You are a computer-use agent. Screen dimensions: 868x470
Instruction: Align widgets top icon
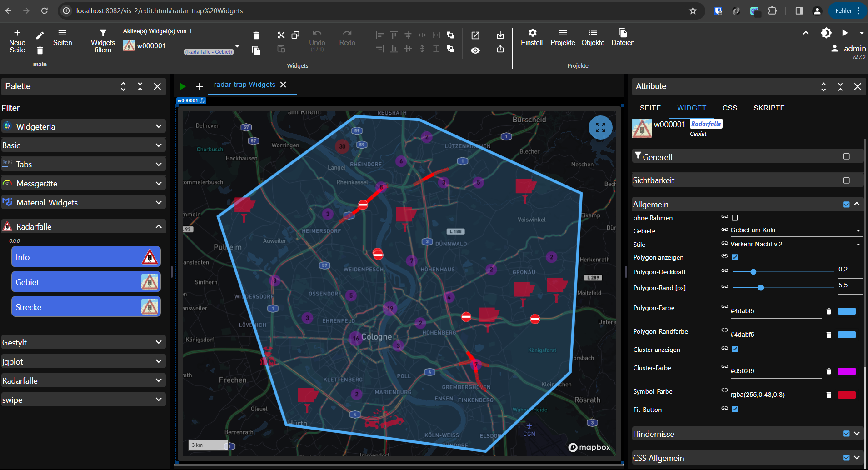(394, 35)
